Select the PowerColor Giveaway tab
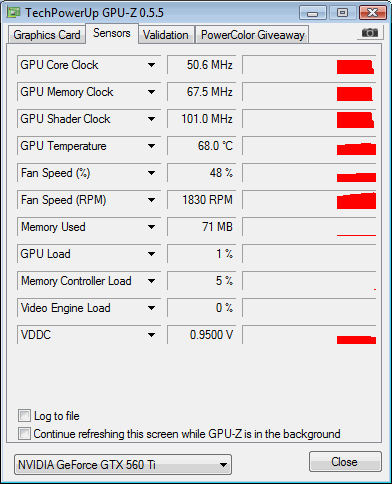This screenshot has height=484, width=392. 253,35
